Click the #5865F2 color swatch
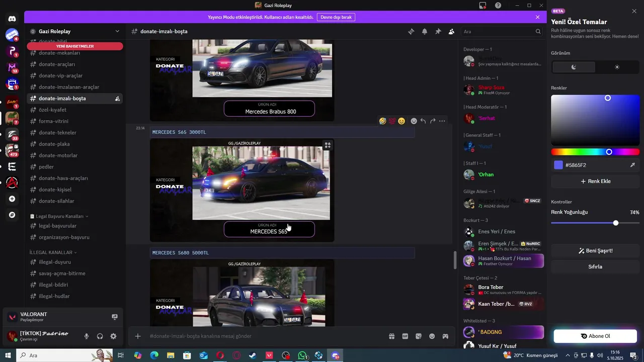644x362 pixels. point(558,165)
